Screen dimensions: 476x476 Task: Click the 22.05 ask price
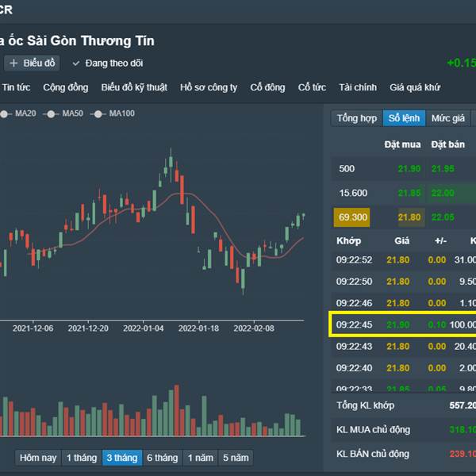point(443,217)
